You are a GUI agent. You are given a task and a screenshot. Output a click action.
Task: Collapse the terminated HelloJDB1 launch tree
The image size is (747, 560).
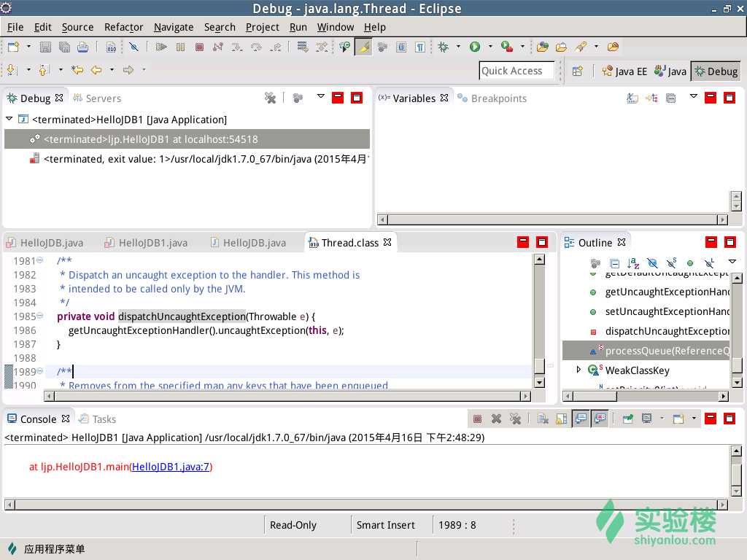click(9, 119)
